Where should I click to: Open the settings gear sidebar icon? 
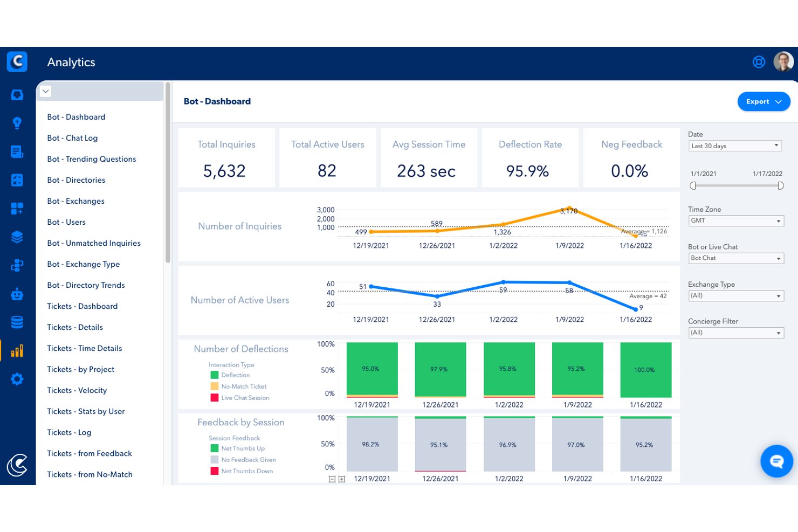(x=17, y=379)
